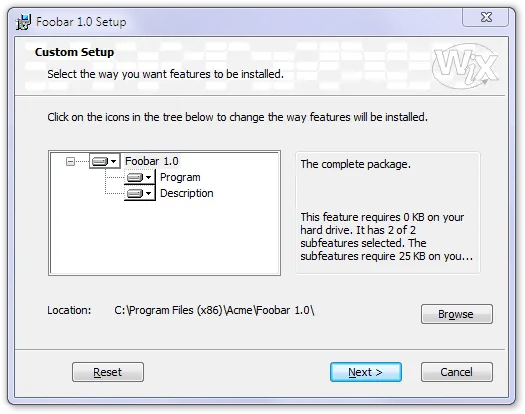Click the feature description text panel

pos(388,213)
